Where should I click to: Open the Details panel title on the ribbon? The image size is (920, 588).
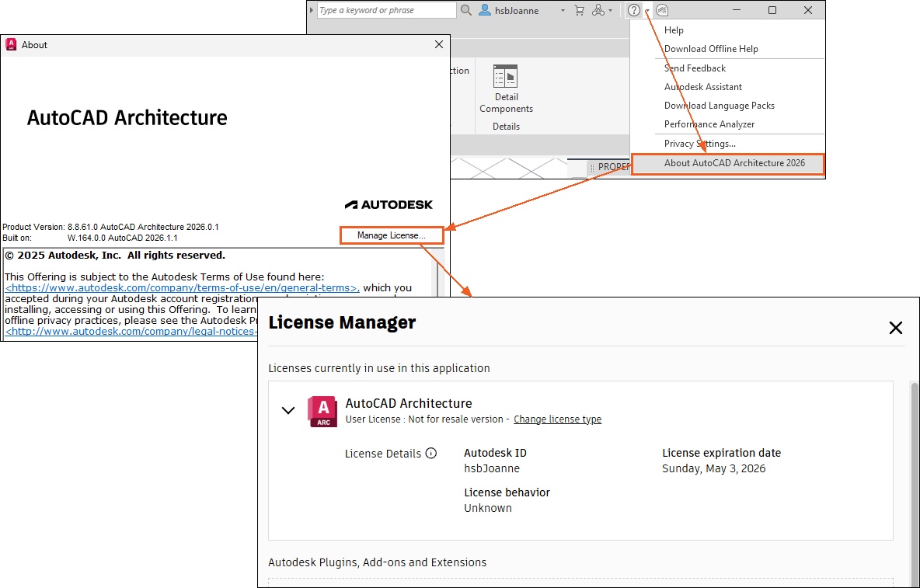point(506,127)
